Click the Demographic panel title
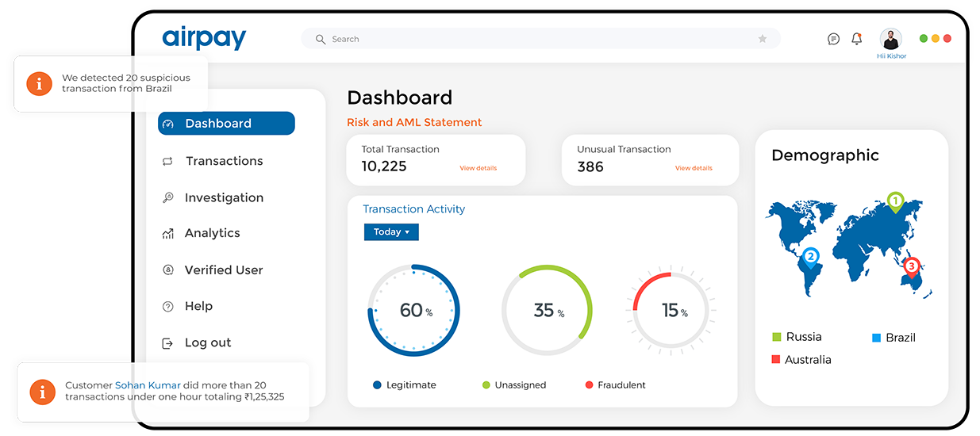The height and width of the screenshot is (436, 980). coord(825,155)
